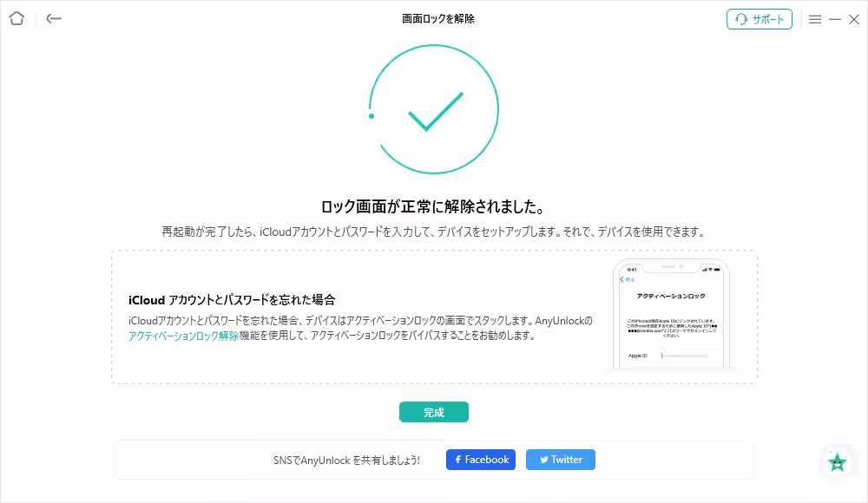Click the green checkmark success icon

[x=433, y=108]
